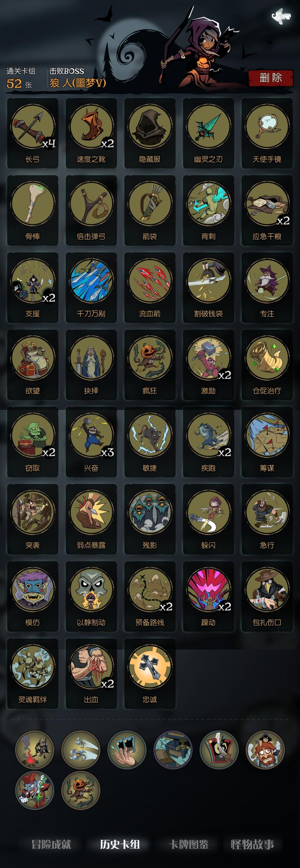The height and width of the screenshot is (868, 300).
Task: Open the 怪物故事 tab
Action: click(252, 844)
